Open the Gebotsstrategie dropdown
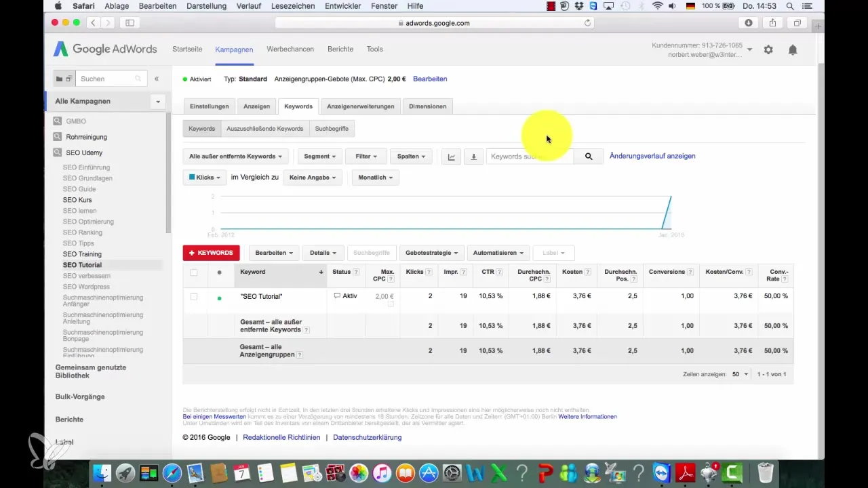 (432, 253)
